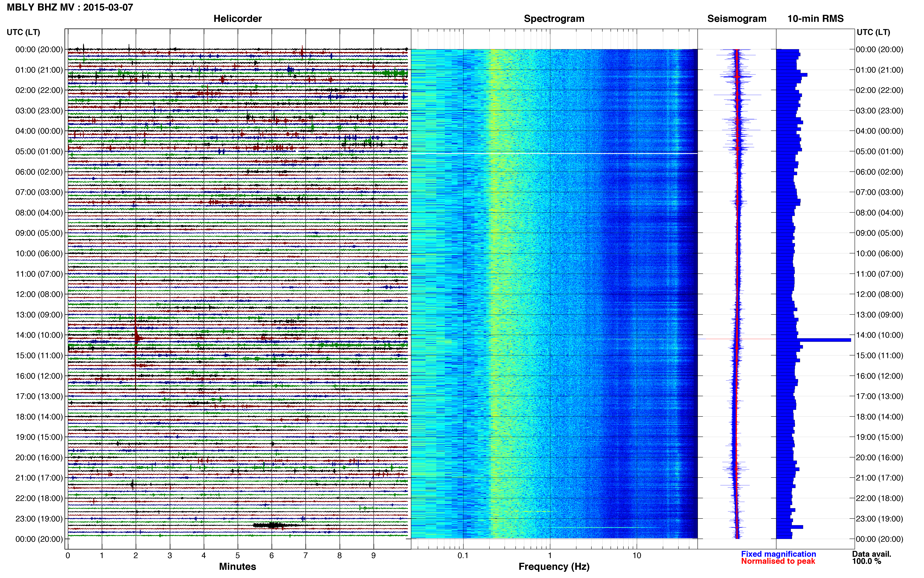Click the right-side '12:00 (08:00)' time label

[880, 294]
